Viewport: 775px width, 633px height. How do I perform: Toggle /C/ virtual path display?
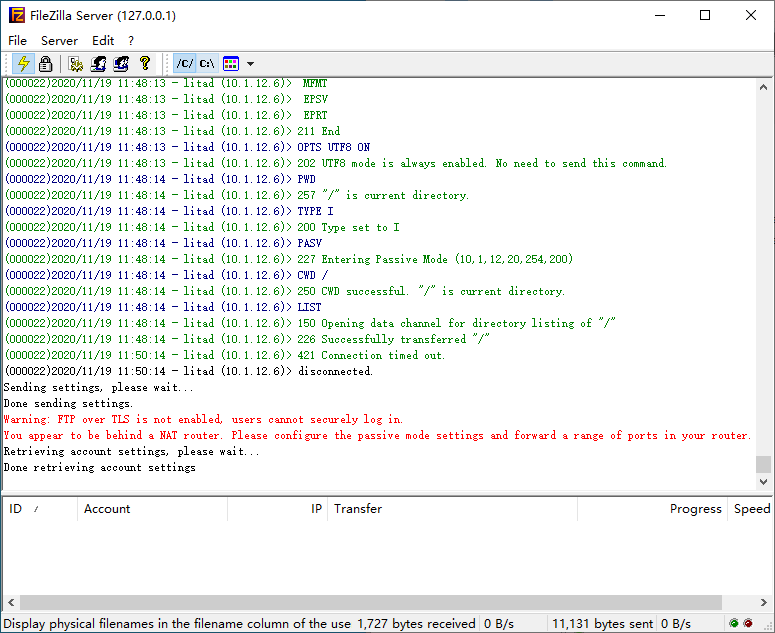click(185, 63)
